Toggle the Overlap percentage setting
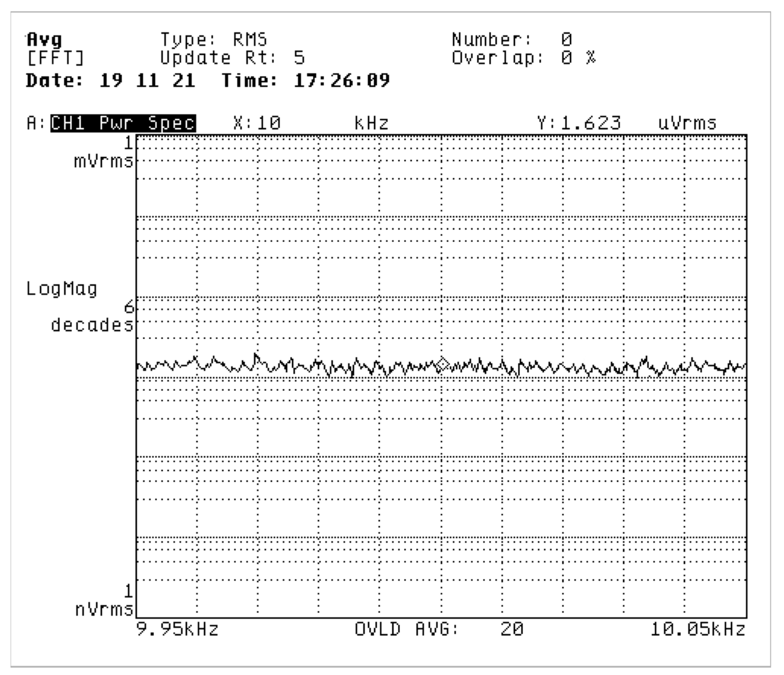The width and height of the screenshot is (784, 675). click(524, 58)
